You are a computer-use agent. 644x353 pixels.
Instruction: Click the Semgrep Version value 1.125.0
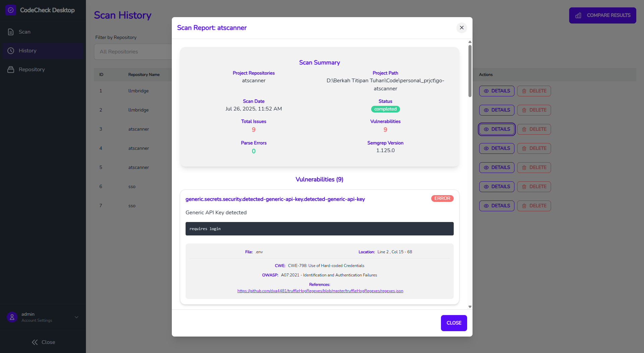pos(385,150)
